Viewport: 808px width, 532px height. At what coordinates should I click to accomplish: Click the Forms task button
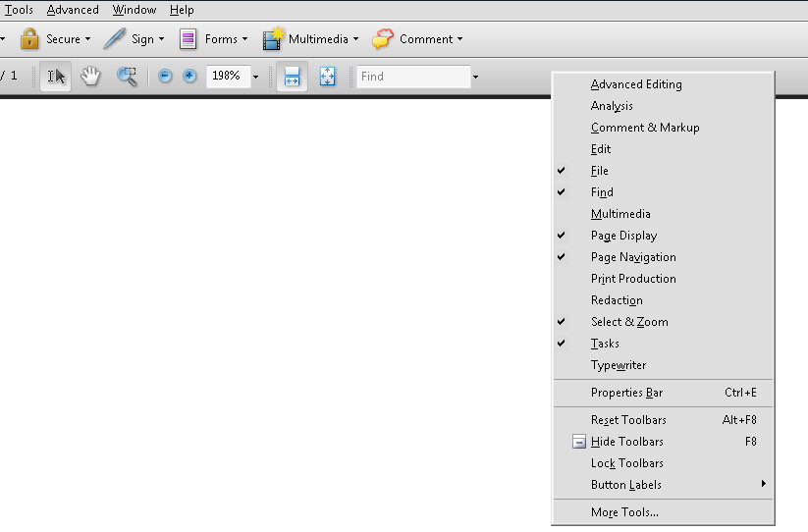pos(212,39)
